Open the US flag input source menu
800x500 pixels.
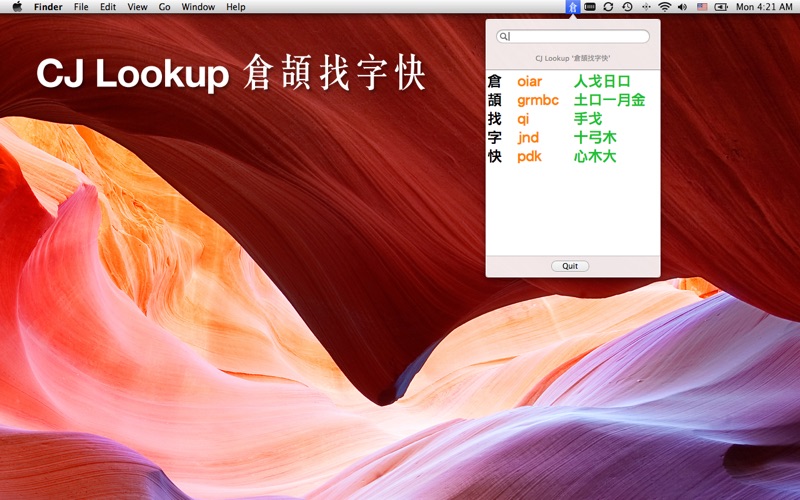click(702, 7)
